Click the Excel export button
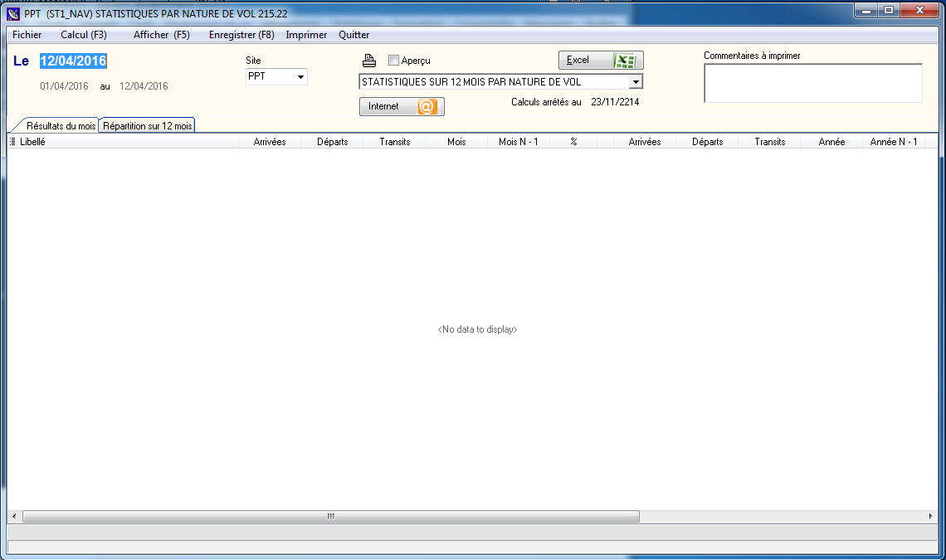Image resolution: width=946 pixels, height=560 pixels. coord(600,61)
